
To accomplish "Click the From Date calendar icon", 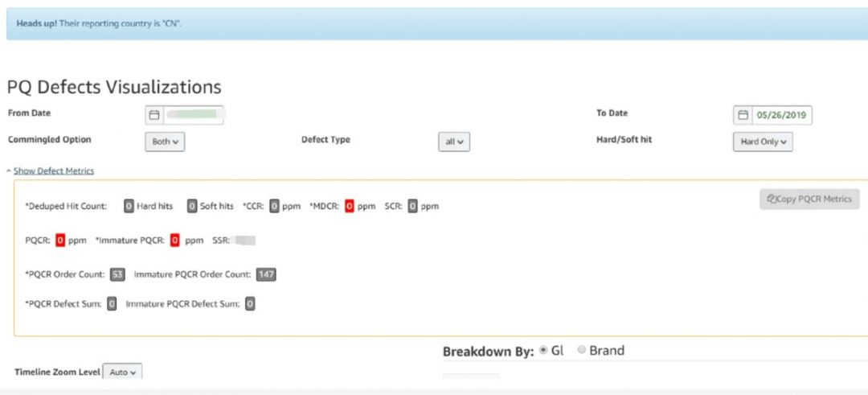I will [154, 115].
